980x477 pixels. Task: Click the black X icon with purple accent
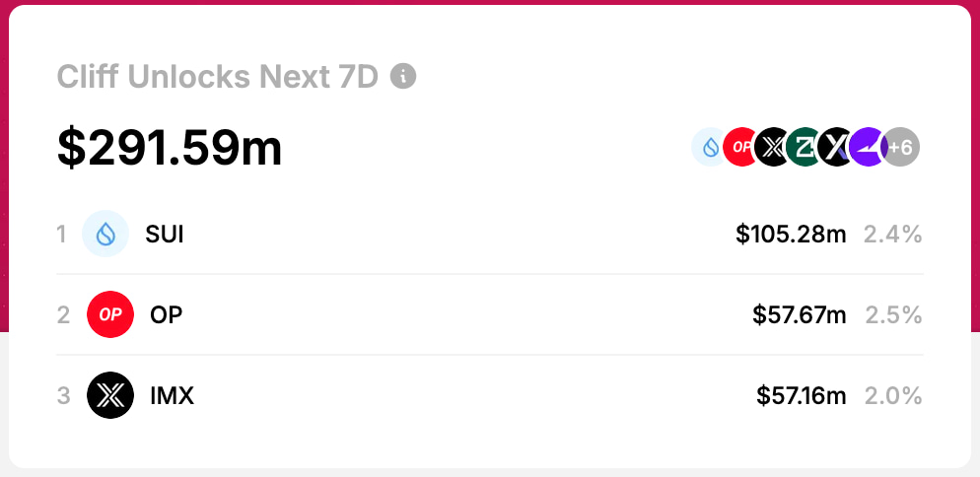[x=836, y=147]
